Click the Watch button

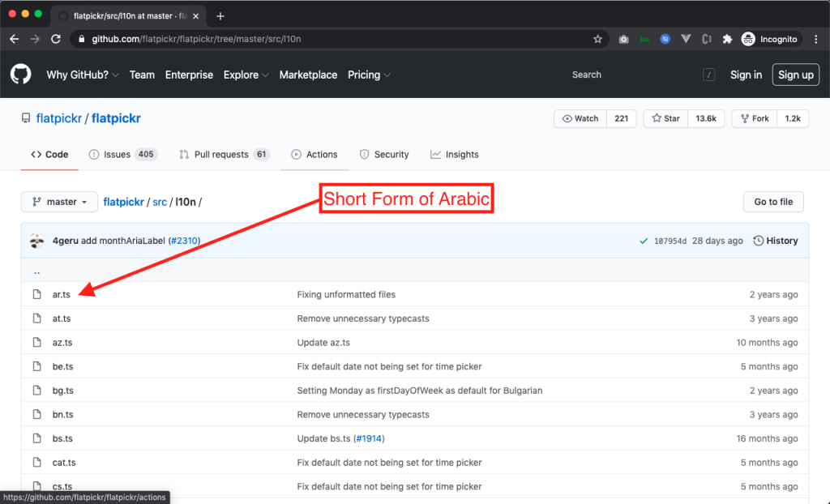click(580, 118)
